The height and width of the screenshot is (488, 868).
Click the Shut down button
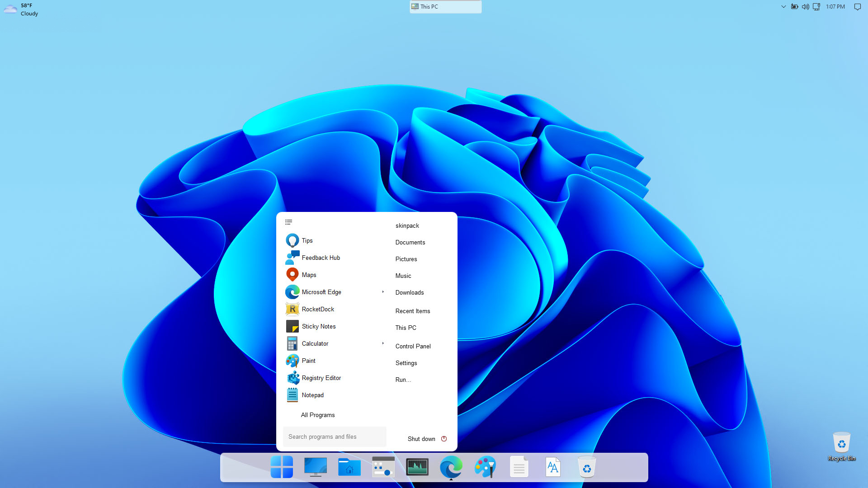421,439
